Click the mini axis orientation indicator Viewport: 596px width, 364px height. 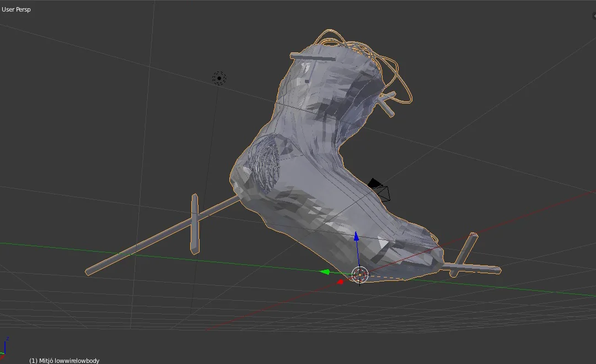[4, 348]
